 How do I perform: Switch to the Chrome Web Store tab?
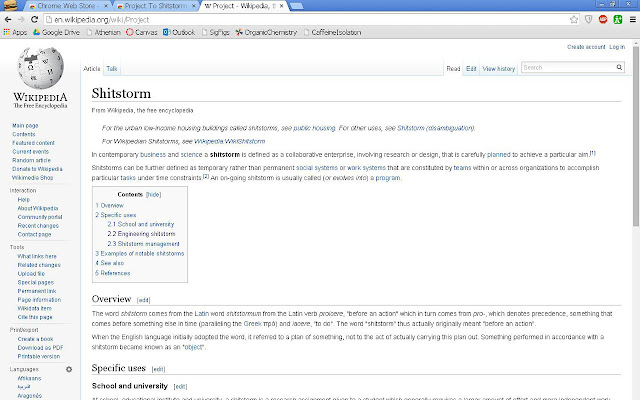pos(66,6)
